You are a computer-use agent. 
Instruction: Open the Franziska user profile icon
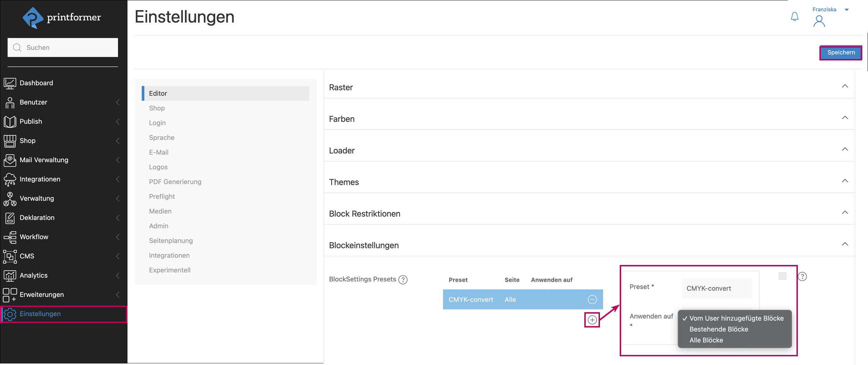point(819,21)
